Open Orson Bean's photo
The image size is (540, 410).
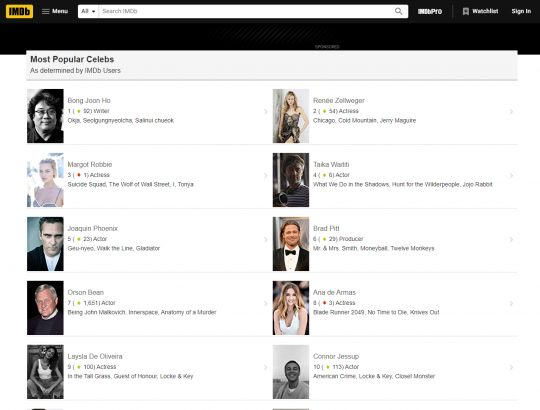pos(45,308)
